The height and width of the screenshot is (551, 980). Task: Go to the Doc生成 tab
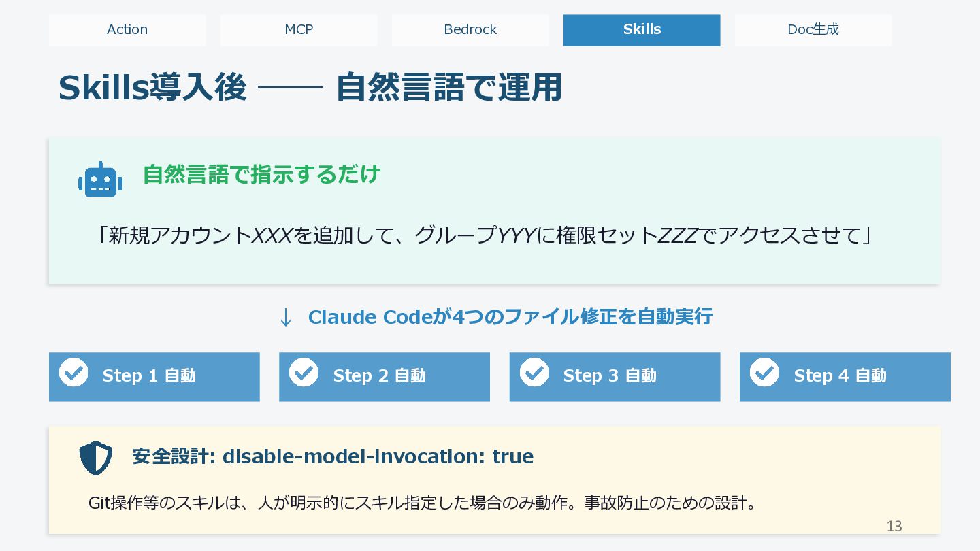pyautogui.click(x=813, y=30)
